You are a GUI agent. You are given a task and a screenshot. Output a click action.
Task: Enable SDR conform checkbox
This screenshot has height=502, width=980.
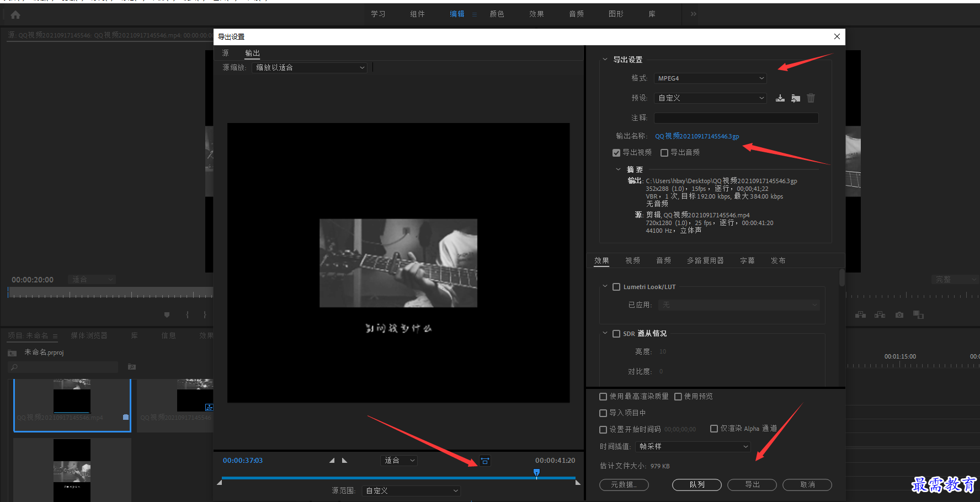click(x=616, y=334)
